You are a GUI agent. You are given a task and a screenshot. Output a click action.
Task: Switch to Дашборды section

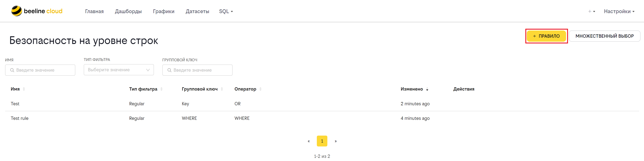(128, 11)
